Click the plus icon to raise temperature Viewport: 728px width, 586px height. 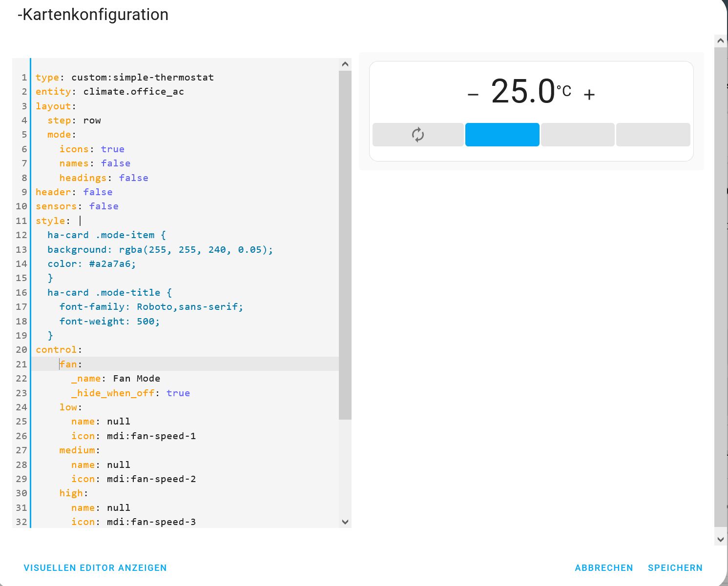pyautogui.click(x=589, y=94)
